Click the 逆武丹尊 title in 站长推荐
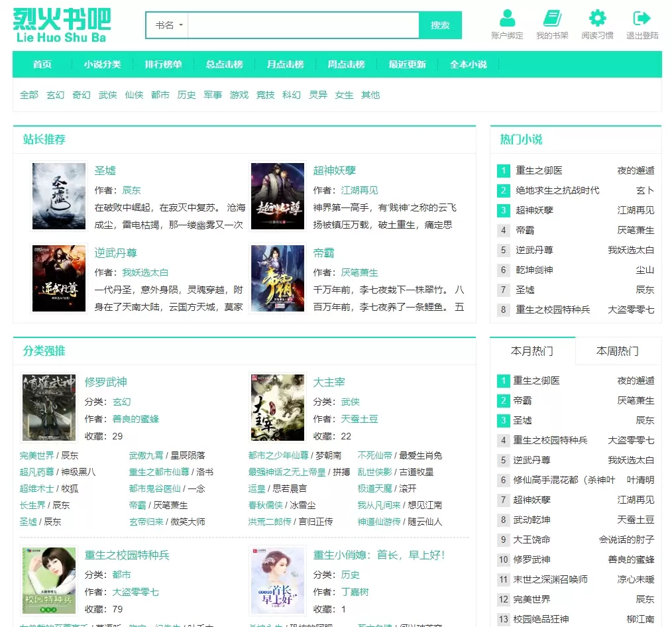Viewport: 672px width, 627px height. pyautogui.click(x=116, y=253)
